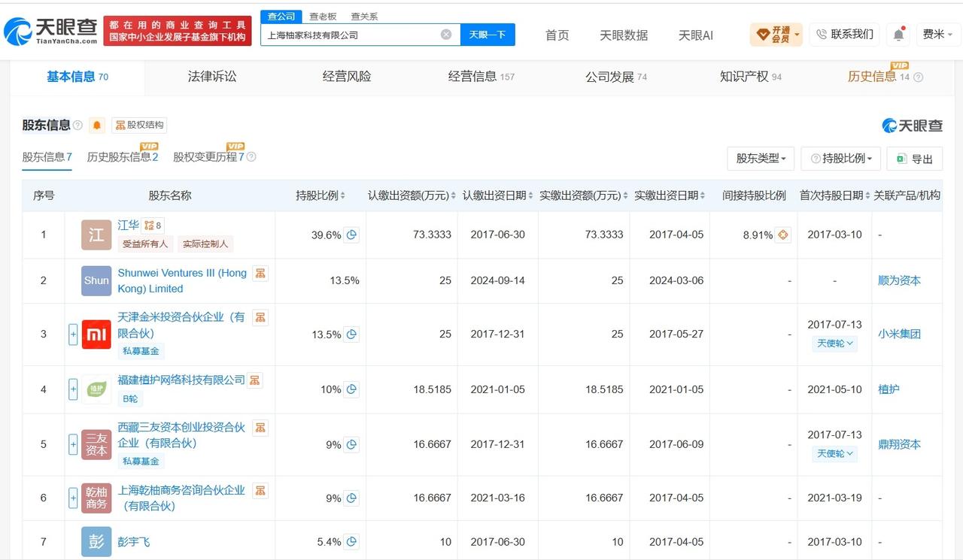Switch to 历史信息 tab
The height and width of the screenshot is (560, 963).
click(871, 76)
